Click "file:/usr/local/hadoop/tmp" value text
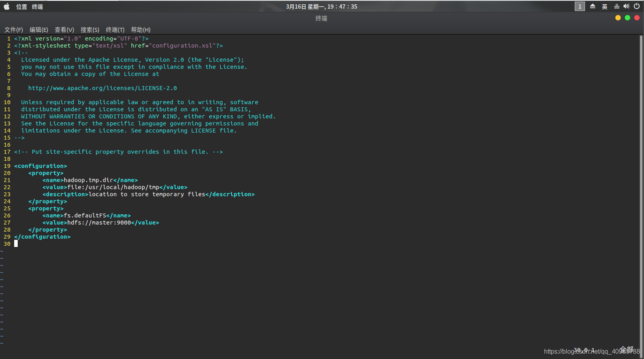Viewport: 644px width, 359px height. click(x=113, y=187)
